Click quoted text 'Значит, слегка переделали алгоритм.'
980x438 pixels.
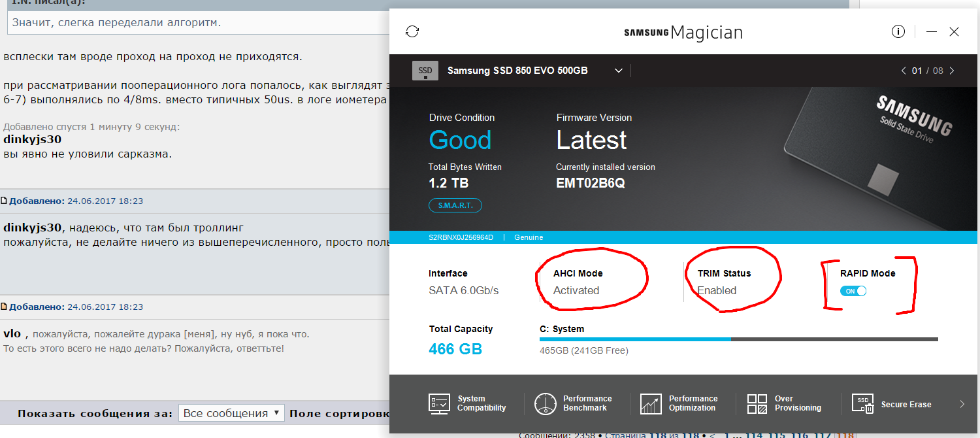coord(117,23)
